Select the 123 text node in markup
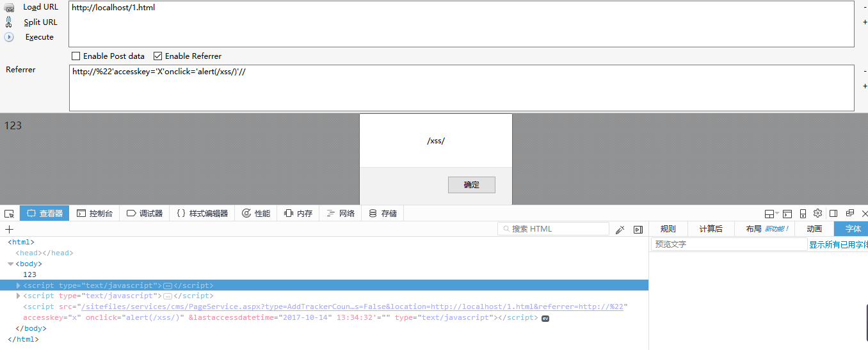Image resolution: width=868 pixels, height=350 pixels. 29,274
